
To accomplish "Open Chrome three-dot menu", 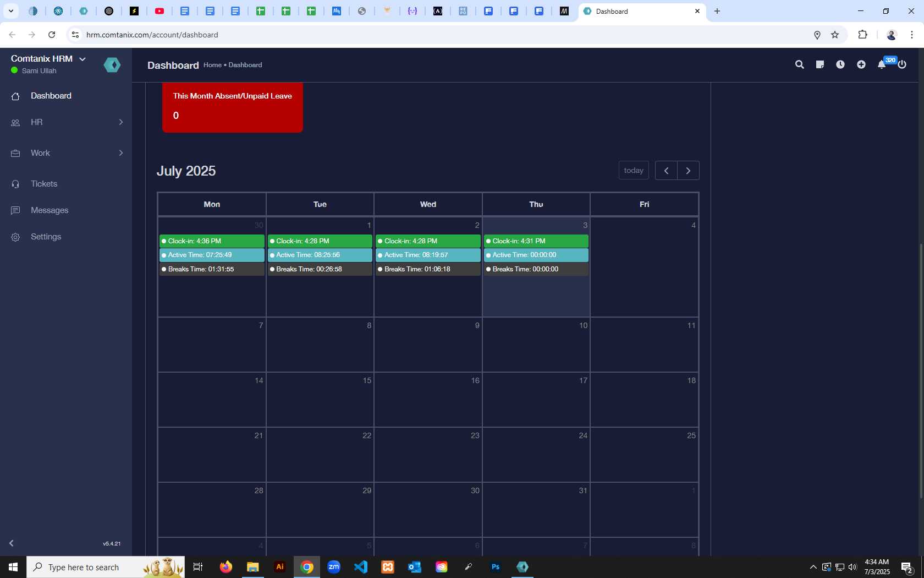I will [912, 35].
